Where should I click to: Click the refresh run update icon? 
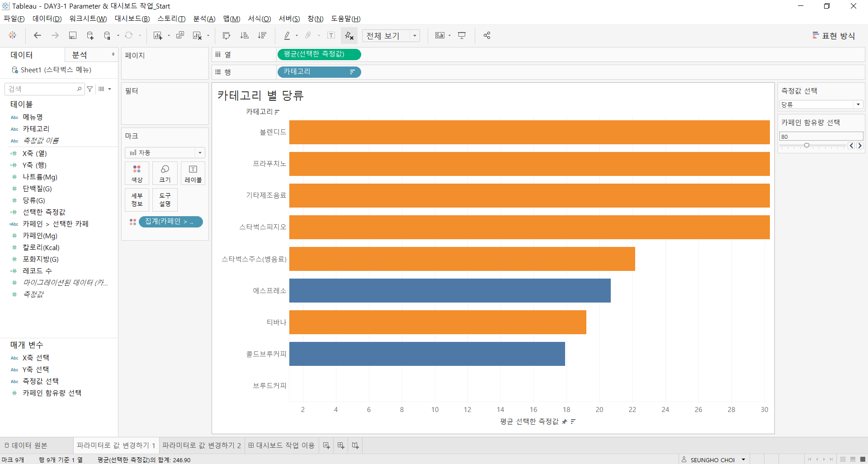[129, 35]
